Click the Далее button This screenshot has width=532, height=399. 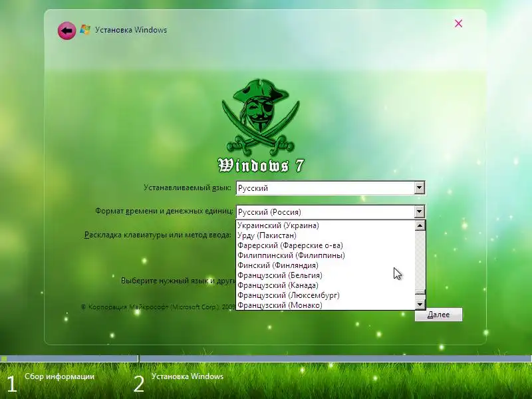click(438, 315)
